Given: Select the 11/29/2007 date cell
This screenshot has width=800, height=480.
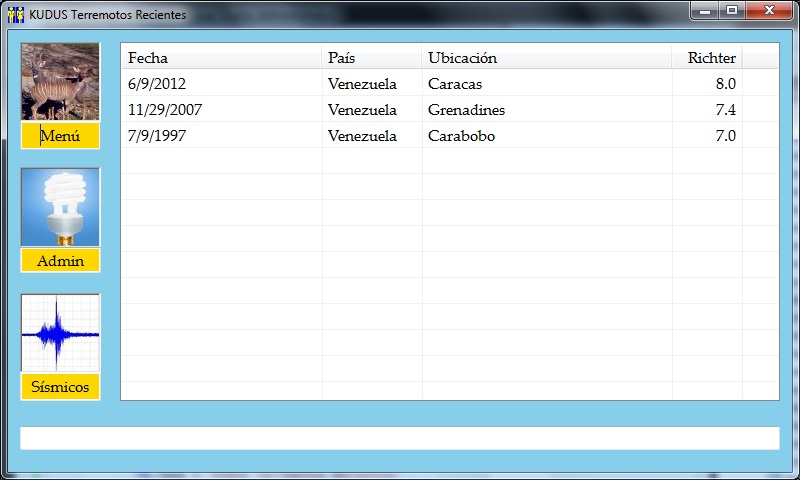Looking at the screenshot, I should (x=166, y=110).
